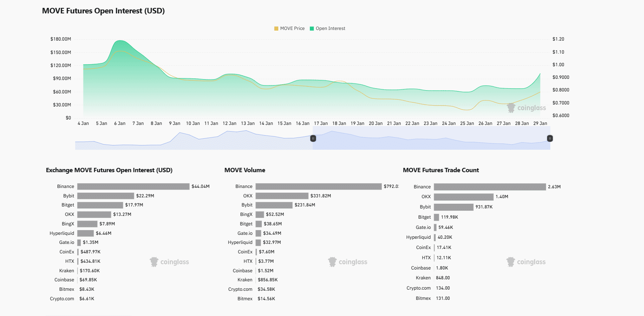This screenshot has width=644, height=316.
Task: Click the $34.49M Gate.io volume value
Action: pos(272,233)
